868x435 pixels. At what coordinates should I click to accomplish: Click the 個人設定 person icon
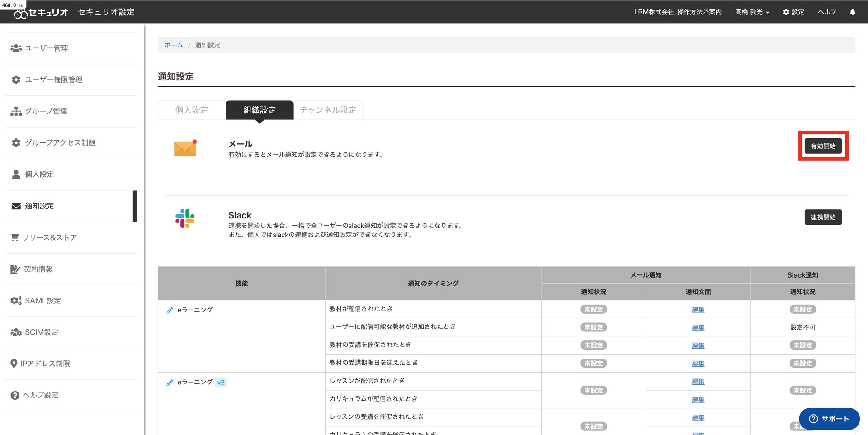16,175
